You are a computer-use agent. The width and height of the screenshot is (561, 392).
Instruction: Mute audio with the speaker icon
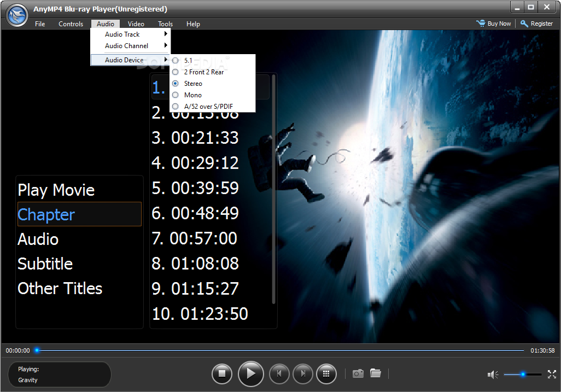pos(493,375)
